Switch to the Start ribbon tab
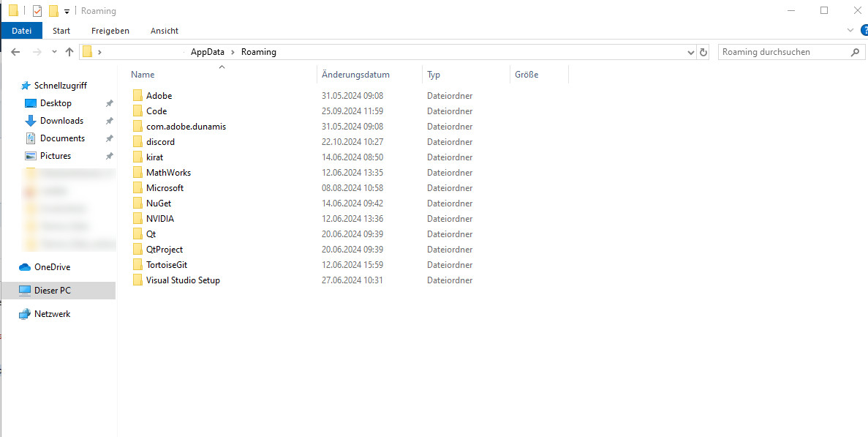 coord(61,31)
